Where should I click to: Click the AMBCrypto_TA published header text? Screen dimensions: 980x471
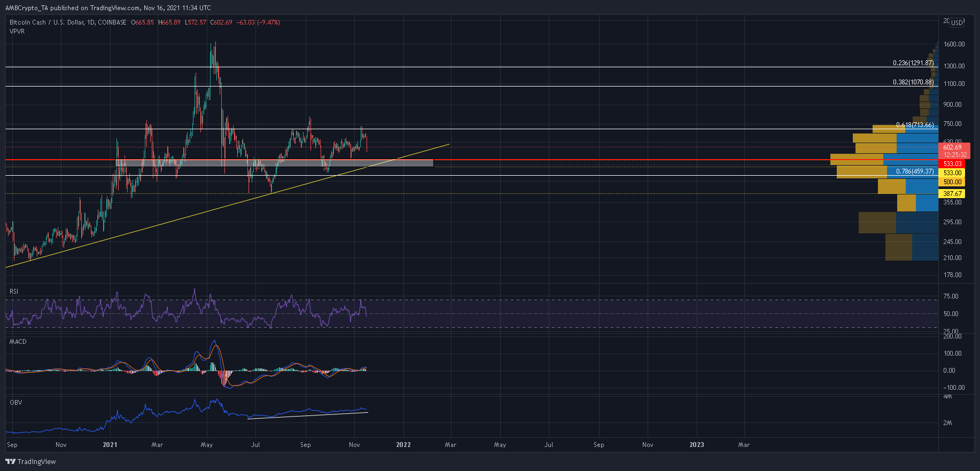(x=108, y=8)
